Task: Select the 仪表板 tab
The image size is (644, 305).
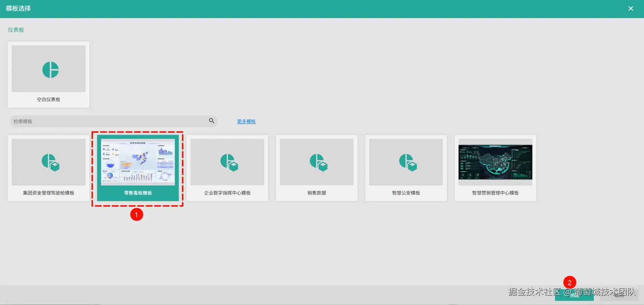Action: click(x=16, y=30)
